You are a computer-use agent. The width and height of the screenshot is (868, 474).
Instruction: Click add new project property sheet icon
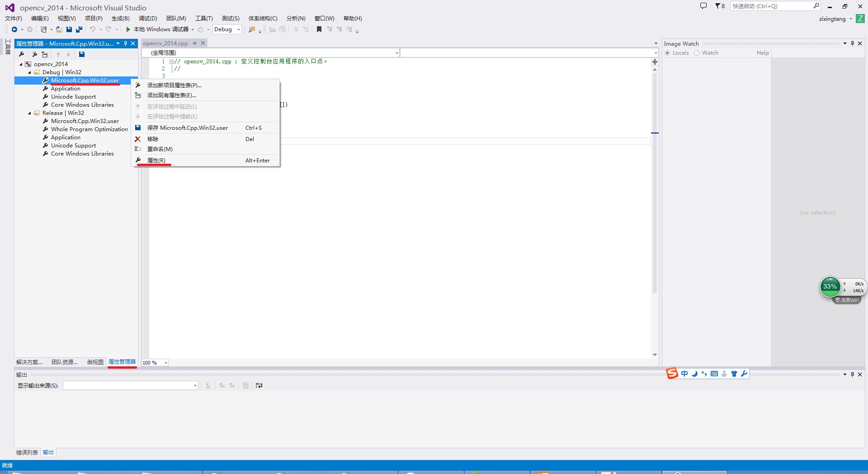pyautogui.click(x=35, y=54)
